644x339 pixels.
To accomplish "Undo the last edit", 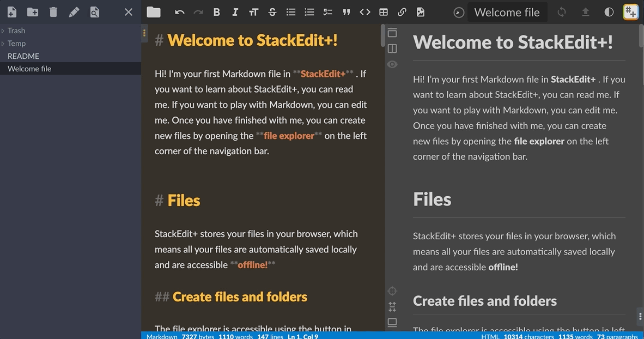I will [x=179, y=12].
